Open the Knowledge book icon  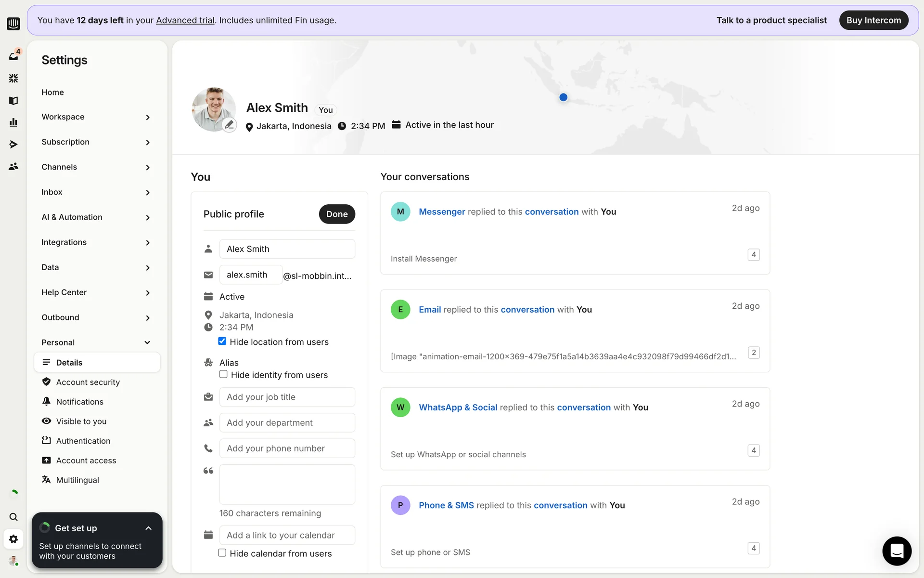[13, 101]
